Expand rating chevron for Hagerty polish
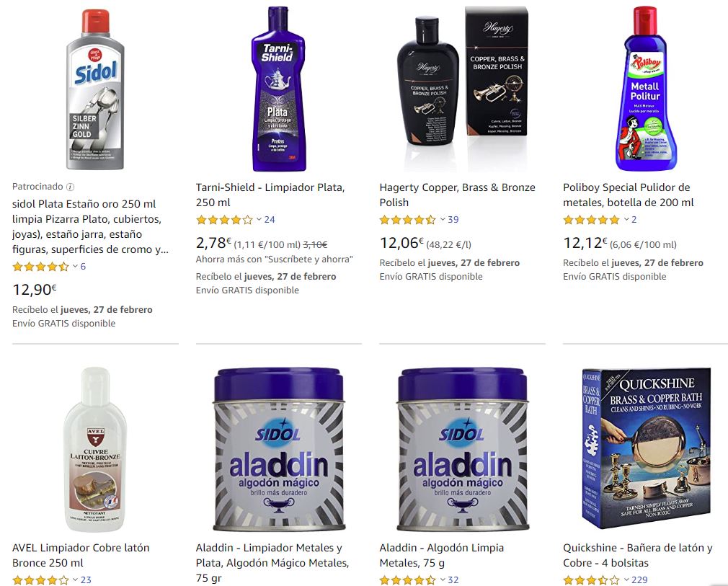 point(443,220)
